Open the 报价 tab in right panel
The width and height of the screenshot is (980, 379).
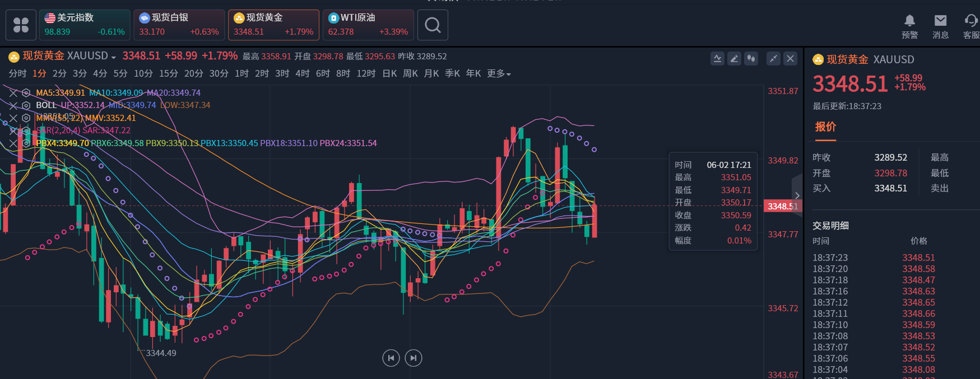point(825,127)
